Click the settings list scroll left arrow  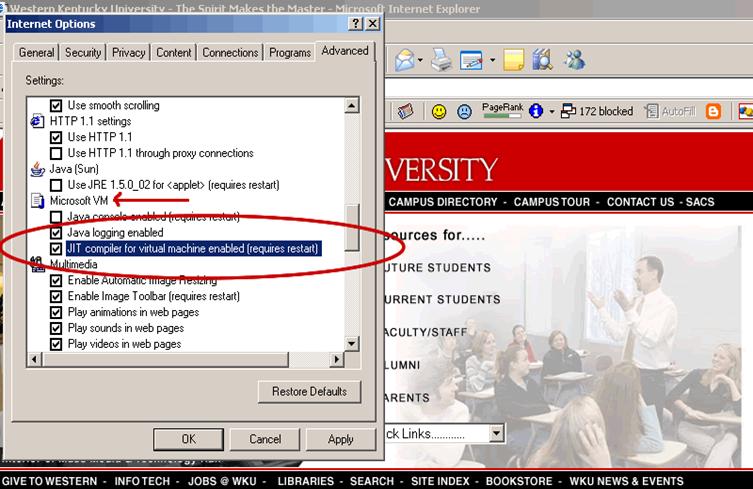[x=35, y=359]
